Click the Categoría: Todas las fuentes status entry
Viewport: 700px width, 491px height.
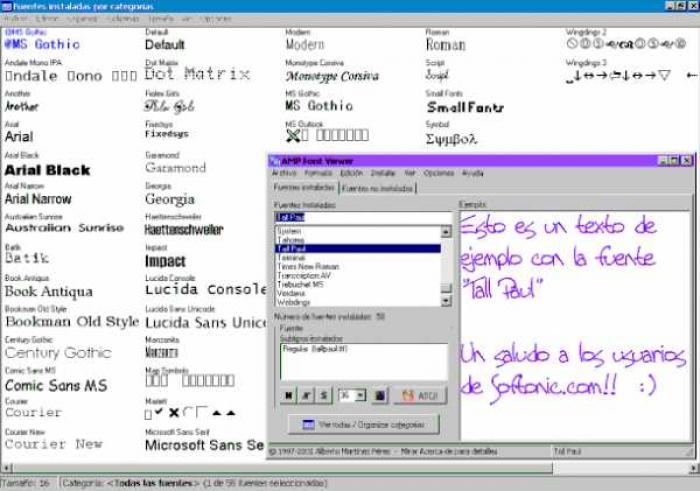tap(195, 483)
